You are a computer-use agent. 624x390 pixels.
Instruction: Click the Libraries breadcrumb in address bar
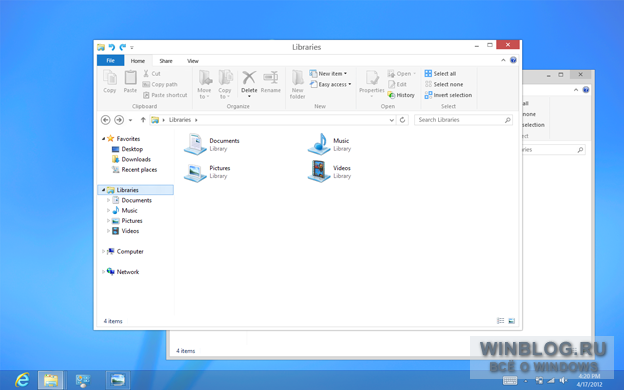pyautogui.click(x=180, y=120)
